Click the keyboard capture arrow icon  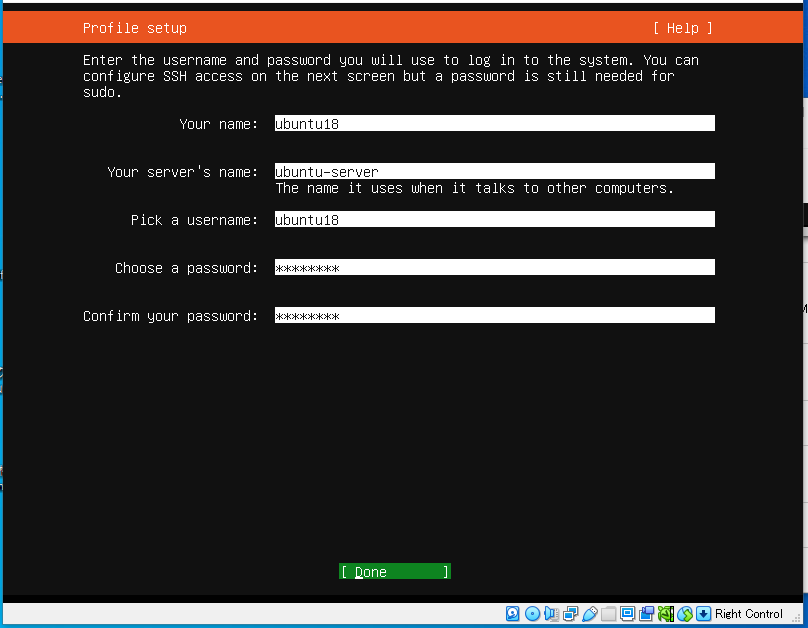703,614
